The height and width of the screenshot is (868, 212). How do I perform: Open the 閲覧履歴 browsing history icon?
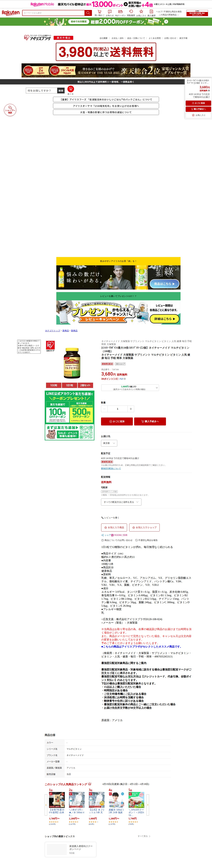(x=131, y=13)
